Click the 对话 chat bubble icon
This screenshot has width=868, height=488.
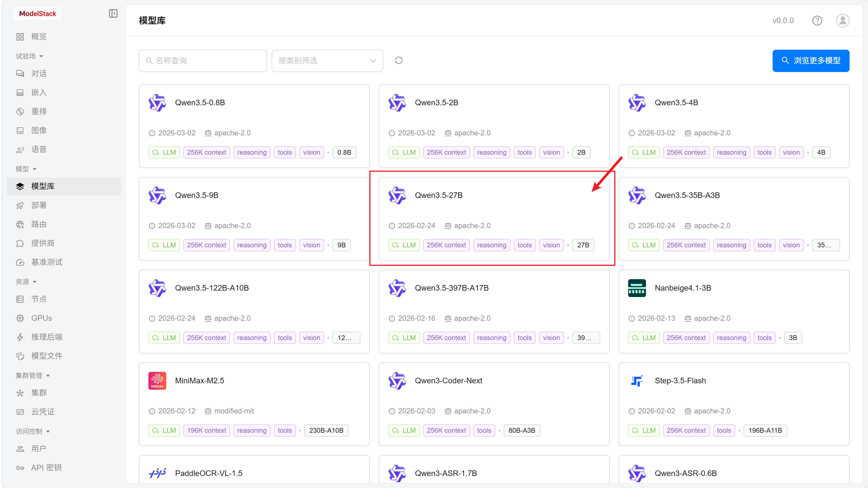pos(20,73)
